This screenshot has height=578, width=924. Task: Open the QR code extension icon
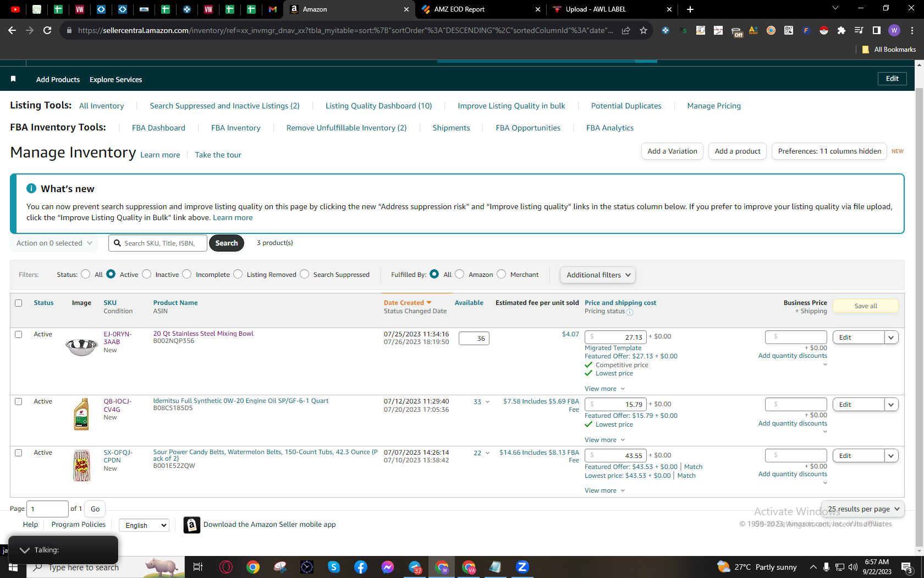789,30
